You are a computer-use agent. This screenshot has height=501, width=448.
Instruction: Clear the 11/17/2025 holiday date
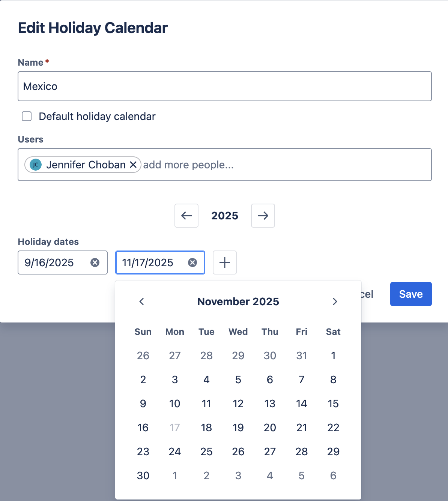click(192, 262)
